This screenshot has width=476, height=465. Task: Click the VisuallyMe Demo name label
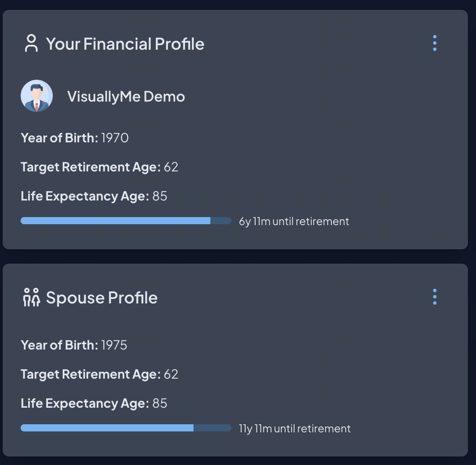click(125, 96)
